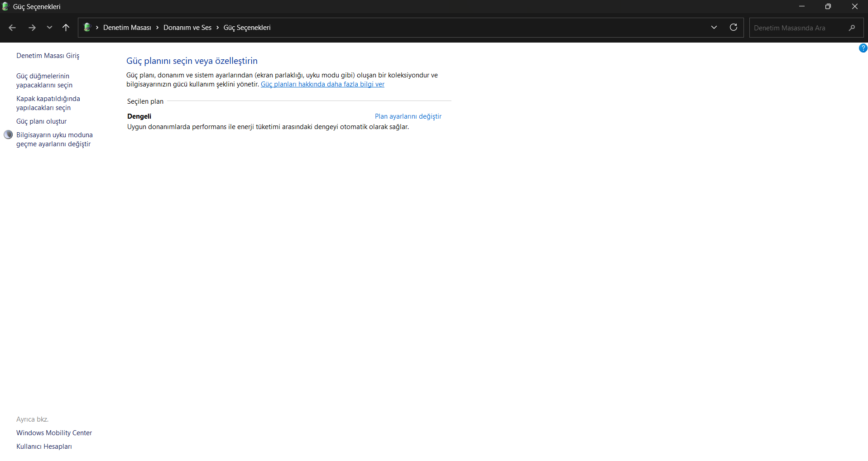Go back with the back arrow
This screenshot has width=868, height=461.
(12, 28)
